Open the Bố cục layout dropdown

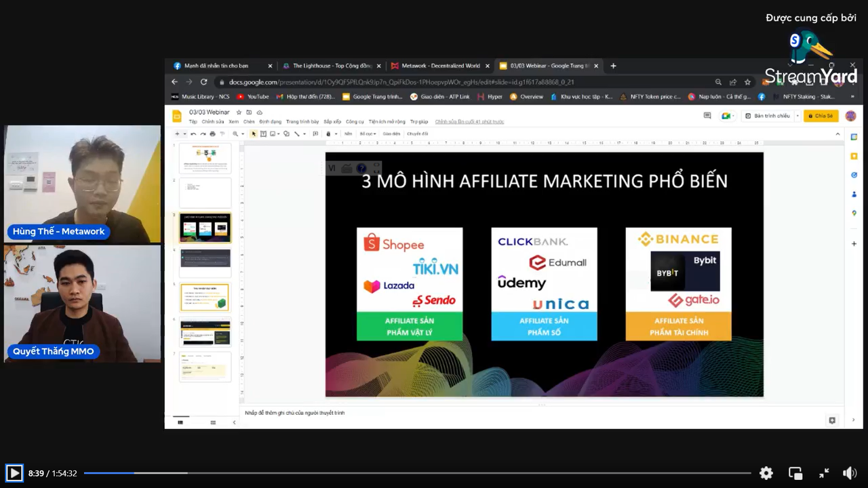point(368,134)
